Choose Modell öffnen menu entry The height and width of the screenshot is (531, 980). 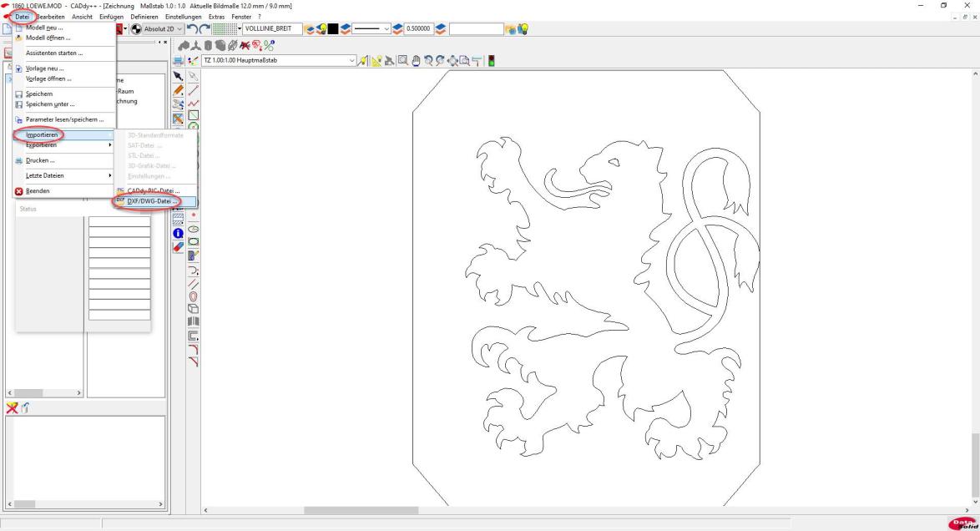tap(64, 38)
